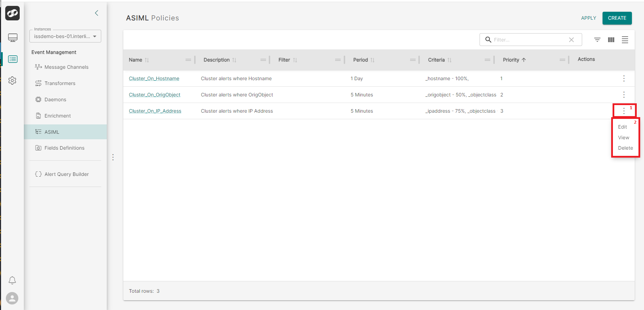The width and height of the screenshot is (644, 310).
Task: Select the event list icon in sidebar
Action: [13, 59]
